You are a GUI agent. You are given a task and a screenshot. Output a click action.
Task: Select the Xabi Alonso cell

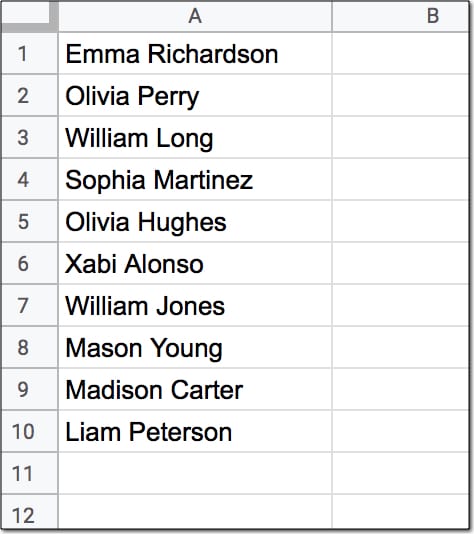pyautogui.click(x=195, y=263)
